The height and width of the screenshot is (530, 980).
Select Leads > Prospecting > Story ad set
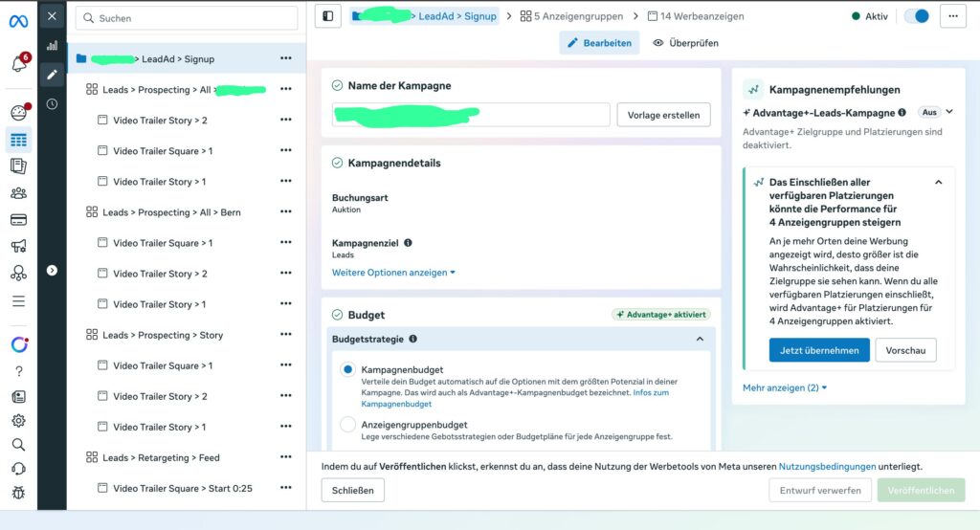163,335
